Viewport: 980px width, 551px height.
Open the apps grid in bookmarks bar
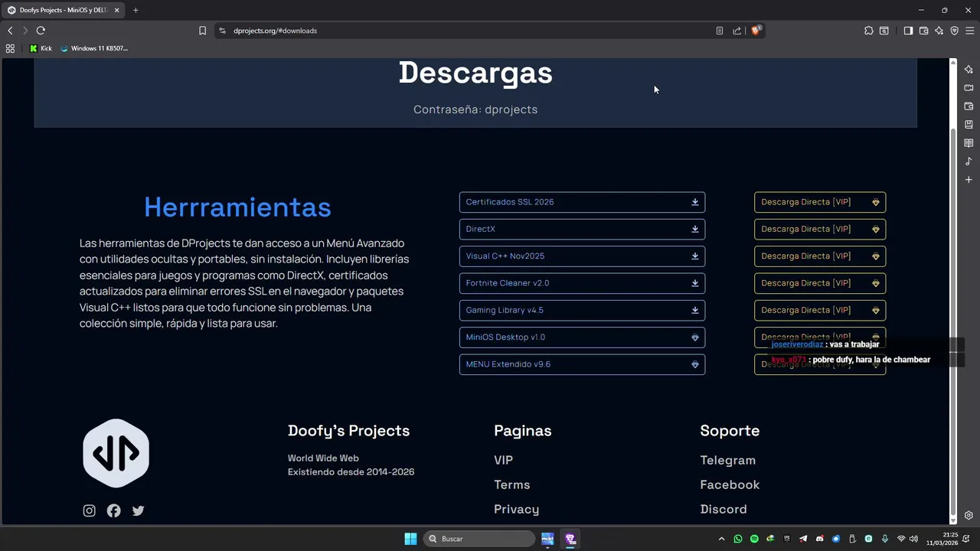(10, 48)
